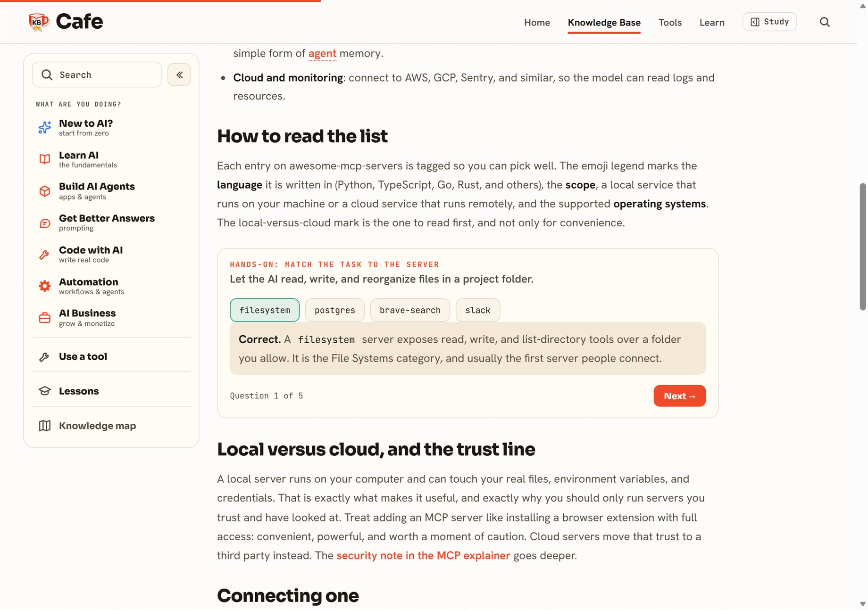Open the Learn navigation item

click(711, 22)
